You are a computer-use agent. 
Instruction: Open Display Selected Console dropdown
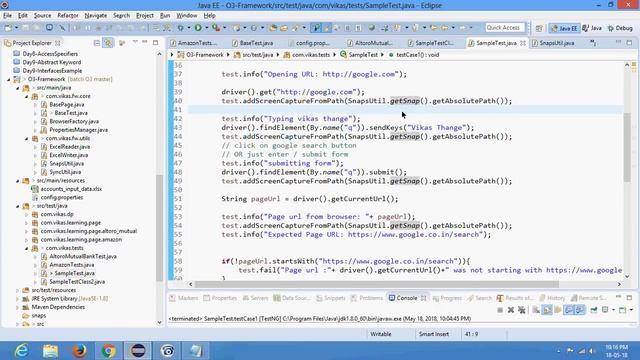click(613, 310)
